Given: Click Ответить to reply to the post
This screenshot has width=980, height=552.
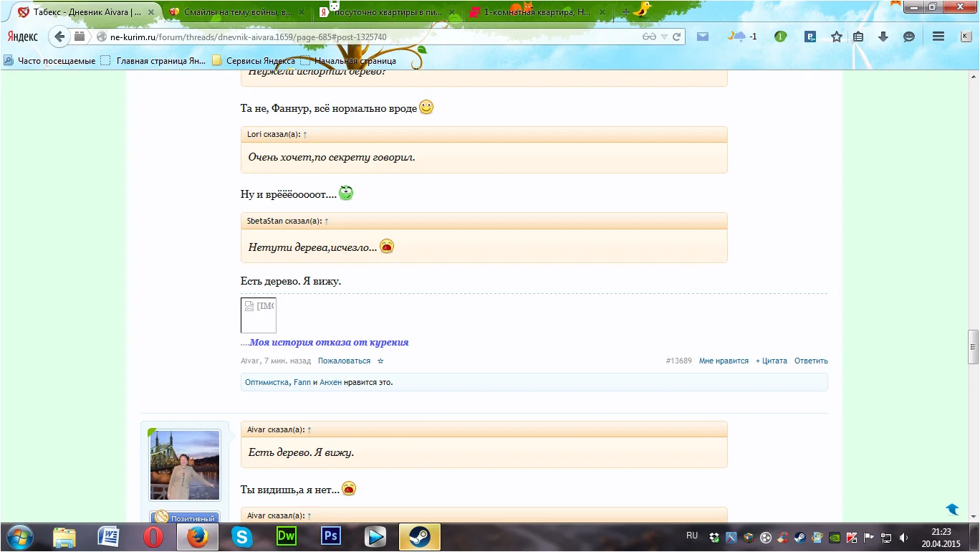Looking at the screenshot, I should (811, 361).
